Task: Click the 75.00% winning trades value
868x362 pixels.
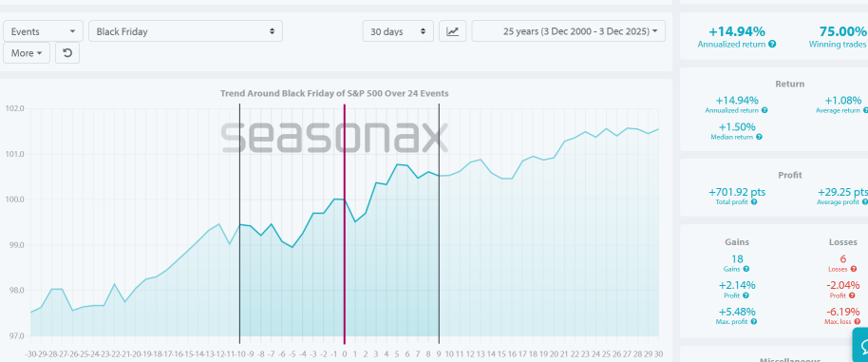Action: click(x=842, y=31)
